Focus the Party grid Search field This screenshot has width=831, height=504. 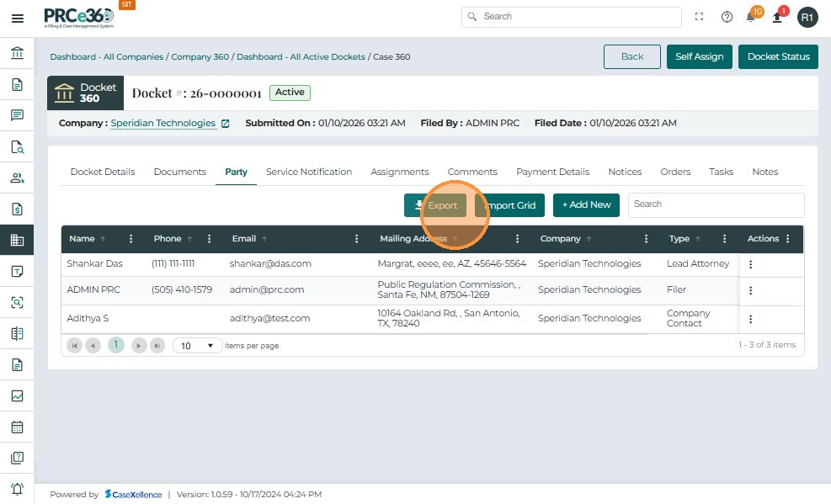click(x=716, y=205)
